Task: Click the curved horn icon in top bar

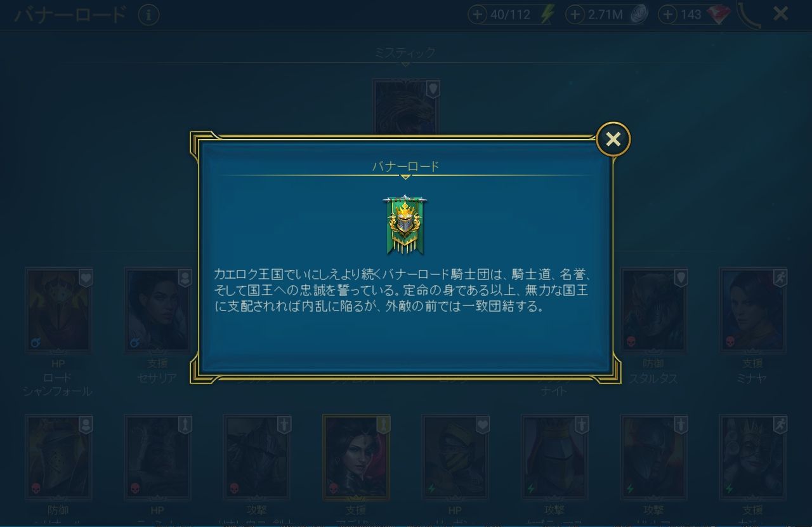Action: pos(749,16)
